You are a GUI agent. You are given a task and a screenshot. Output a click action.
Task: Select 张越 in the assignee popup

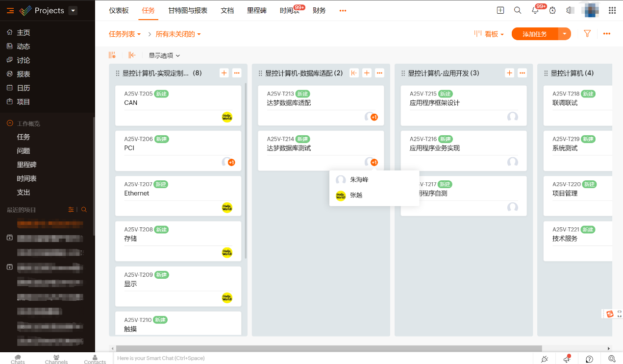pos(374,195)
